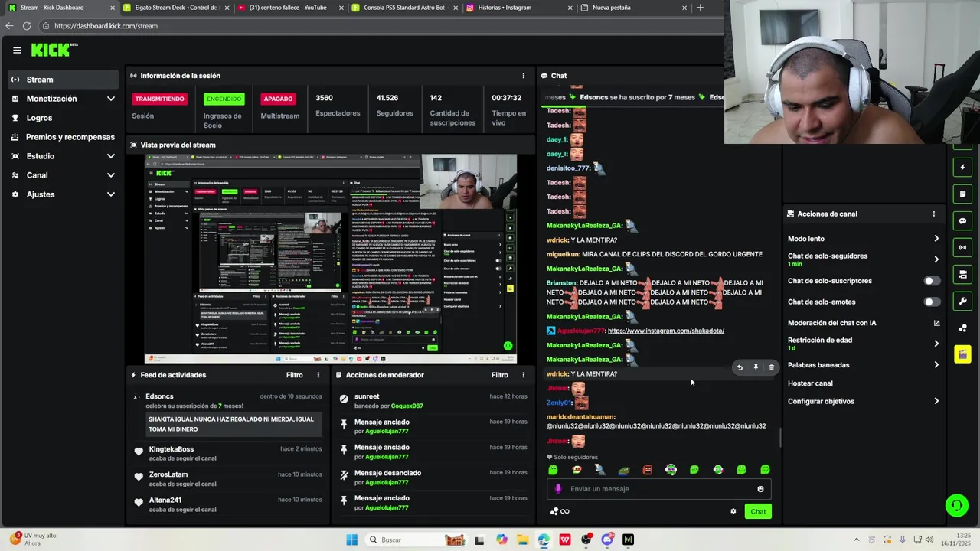Open Chat de solo-seguidores settings

[863, 259]
